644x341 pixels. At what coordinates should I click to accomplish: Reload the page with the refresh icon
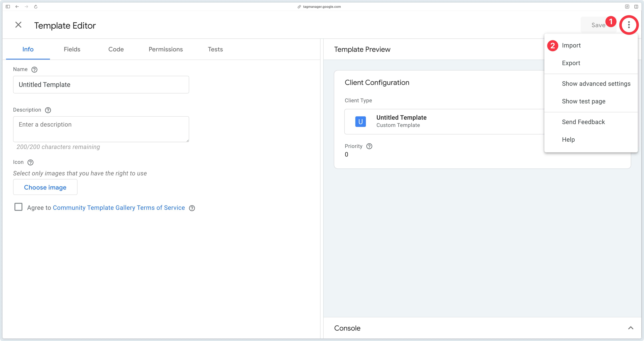click(36, 7)
